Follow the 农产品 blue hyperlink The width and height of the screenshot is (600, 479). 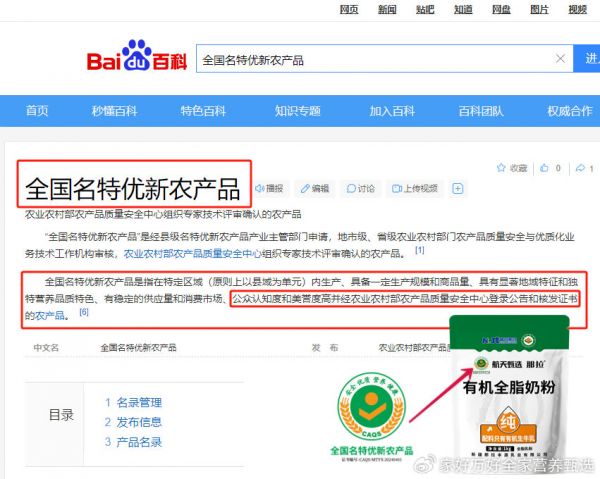click(x=50, y=316)
